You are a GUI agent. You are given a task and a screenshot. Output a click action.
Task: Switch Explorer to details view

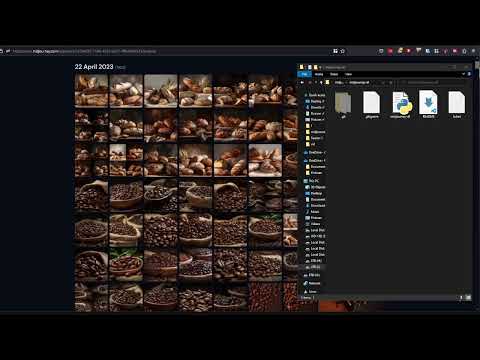[x=462, y=297]
